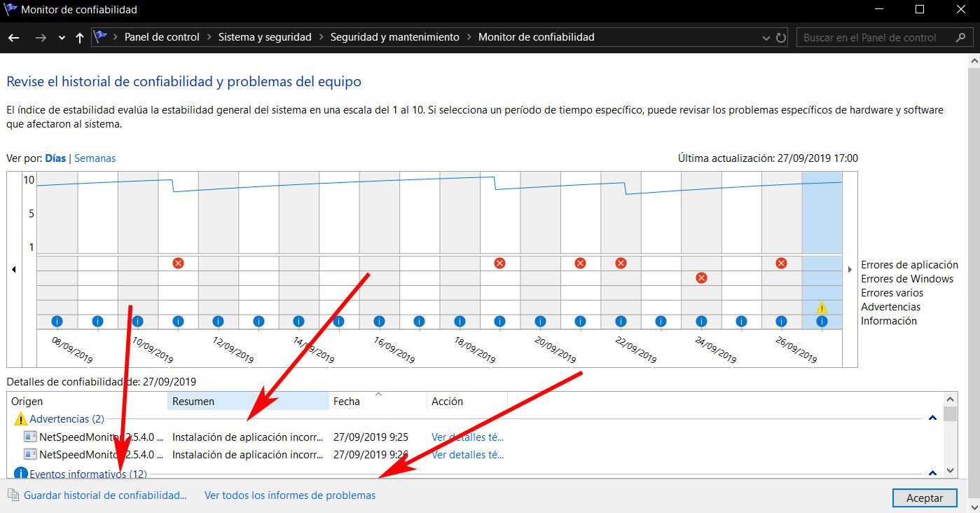Select row dated 27/09/2019 9:26
The width and height of the screenshot is (980, 513).
475,454
